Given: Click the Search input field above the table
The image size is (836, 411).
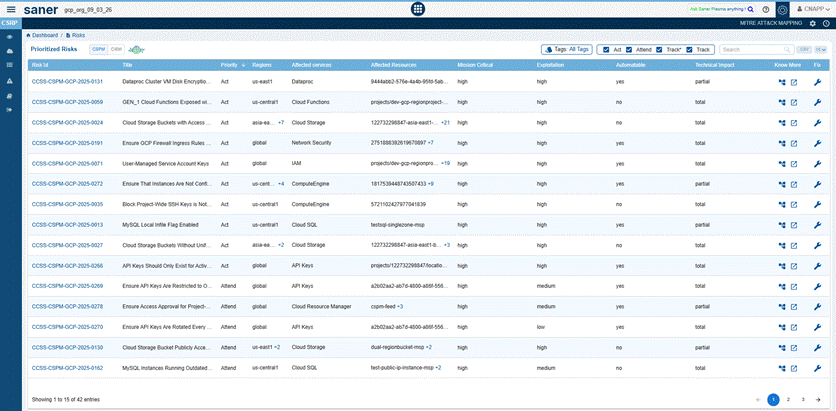Looking at the screenshot, I should point(757,49).
